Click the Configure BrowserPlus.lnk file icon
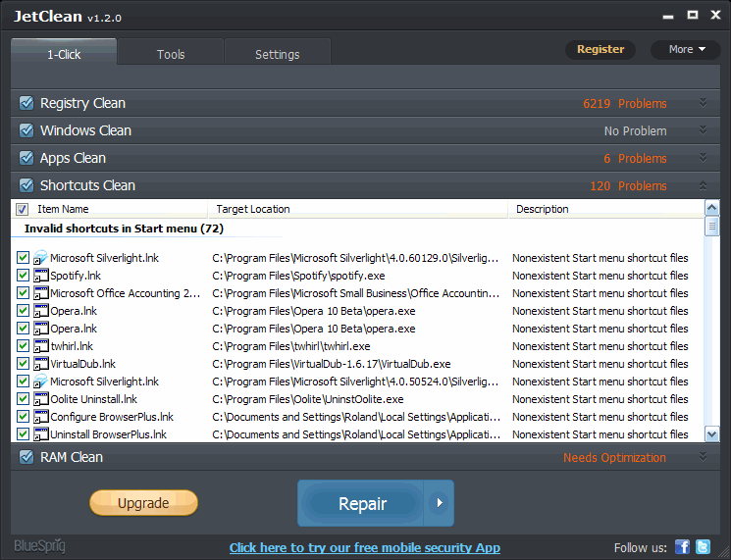 [41, 418]
